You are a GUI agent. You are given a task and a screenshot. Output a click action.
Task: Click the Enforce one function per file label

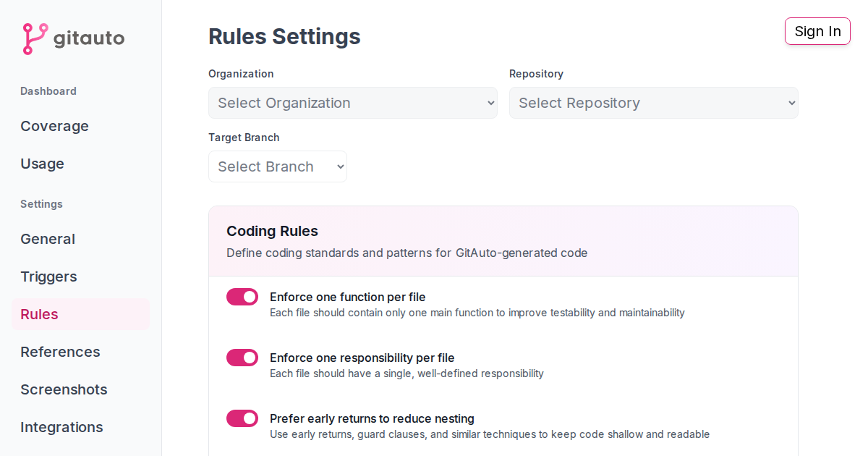347,297
